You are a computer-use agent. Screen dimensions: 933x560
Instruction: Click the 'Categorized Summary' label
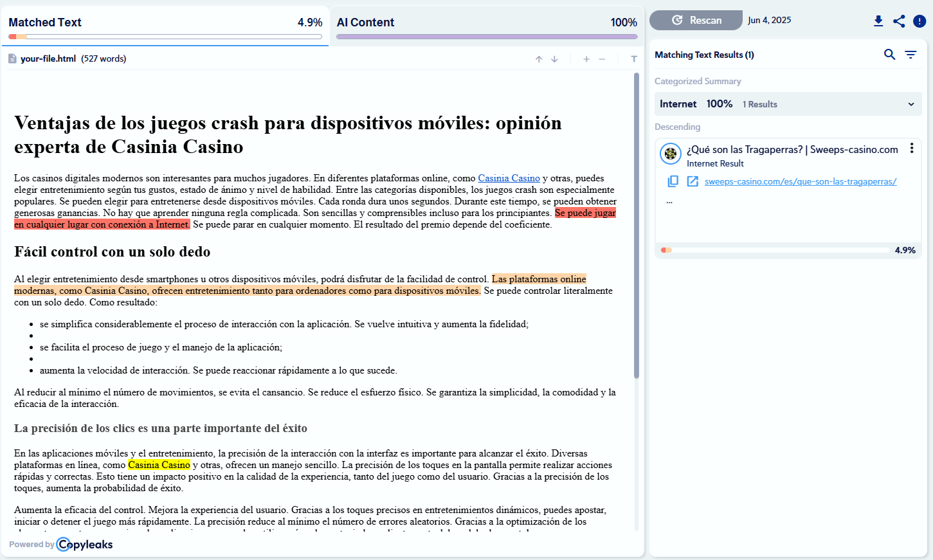(x=698, y=81)
